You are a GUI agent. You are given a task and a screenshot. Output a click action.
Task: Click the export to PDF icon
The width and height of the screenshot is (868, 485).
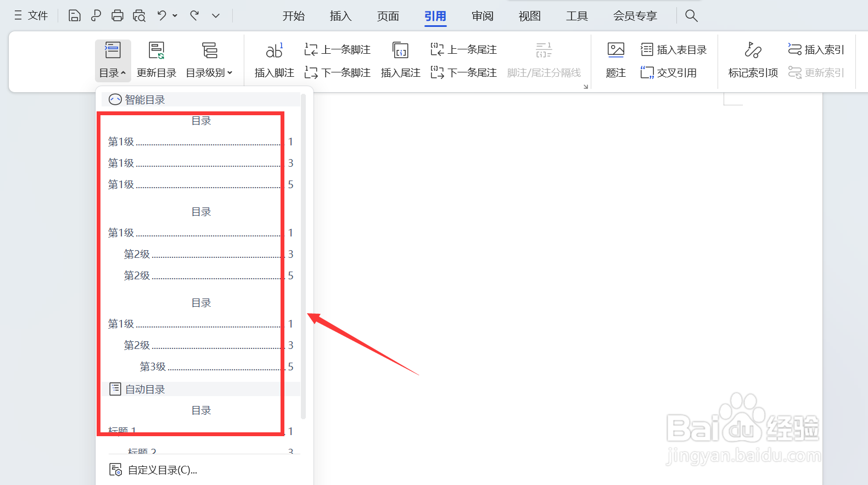tap(96, 15)
